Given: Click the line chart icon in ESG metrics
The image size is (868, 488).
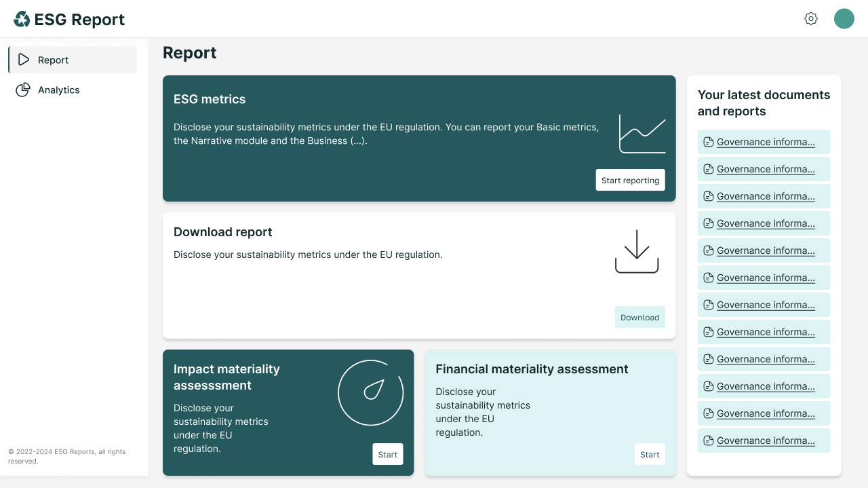Looking at the screenshot, I should pyautogui.click(x=642, y=134).
